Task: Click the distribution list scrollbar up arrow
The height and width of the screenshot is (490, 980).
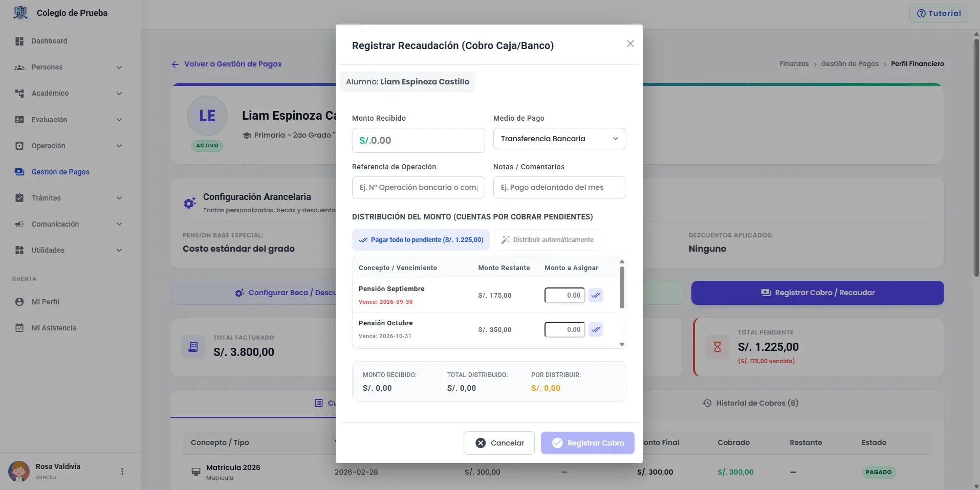Action: (x=622, y=261)
